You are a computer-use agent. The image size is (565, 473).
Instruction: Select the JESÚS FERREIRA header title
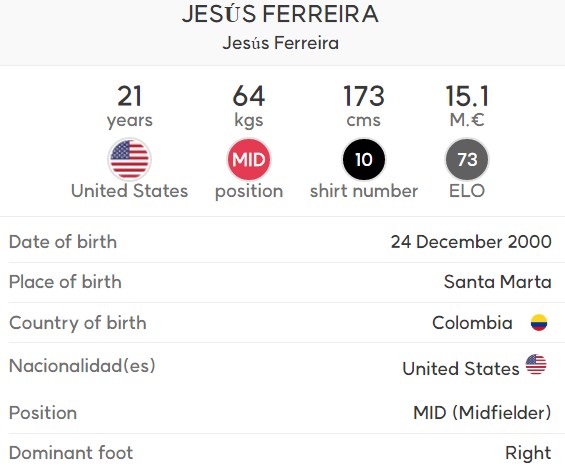280,14
